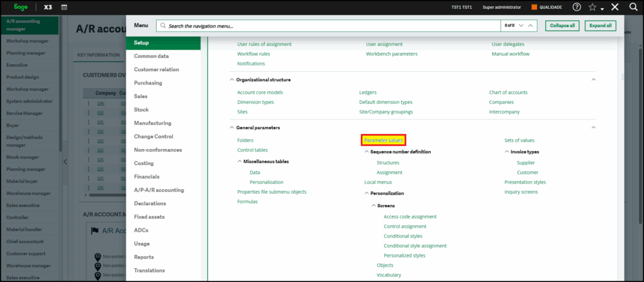This screenshot has height=282, width=644.
Task: Click the favorites star icon
Action: (592, 7)
